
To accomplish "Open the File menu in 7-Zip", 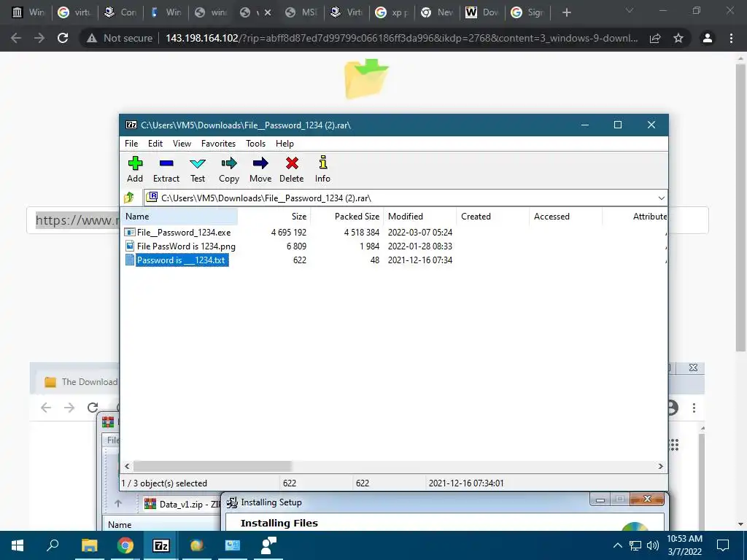I will (x=131, y=144).
